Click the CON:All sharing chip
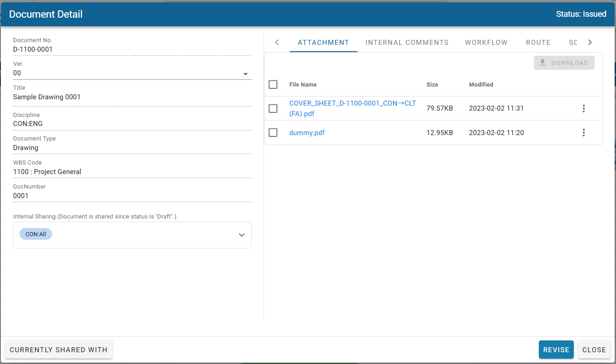This screenshot has height=364, width=616. click(36, 234)
